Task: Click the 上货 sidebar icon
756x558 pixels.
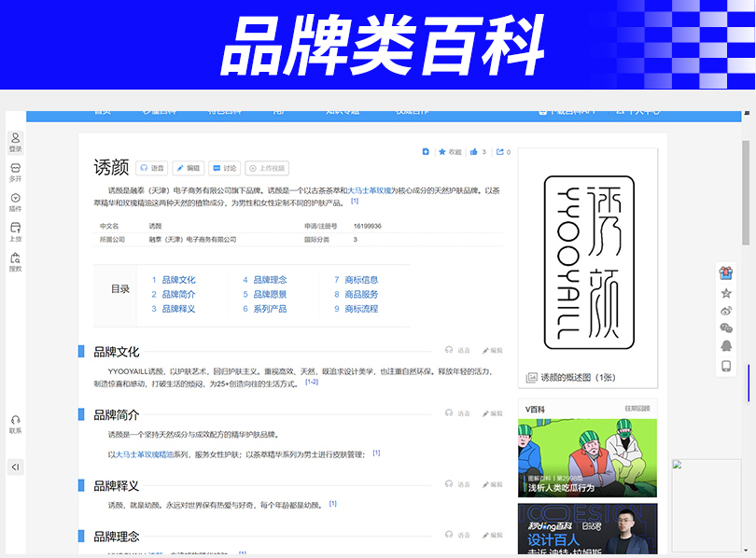Action: (x=16, y=231)
